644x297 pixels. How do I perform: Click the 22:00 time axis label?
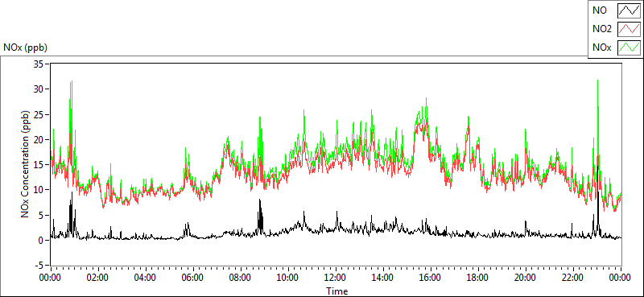pyautogui.click(x=573, y=278)
